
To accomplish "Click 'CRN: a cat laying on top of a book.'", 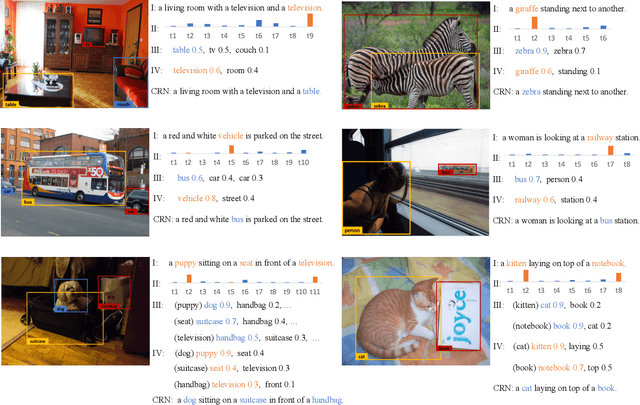I will 555,388.
